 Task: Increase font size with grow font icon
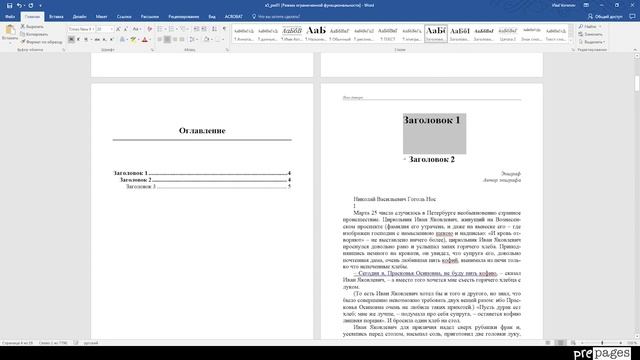click(118, 29)
